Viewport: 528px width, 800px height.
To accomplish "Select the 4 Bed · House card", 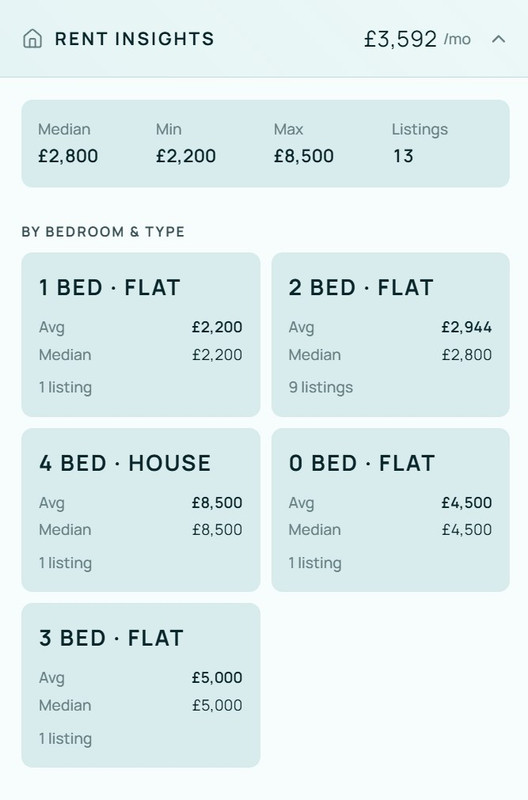I will click(x=141, y=510).
